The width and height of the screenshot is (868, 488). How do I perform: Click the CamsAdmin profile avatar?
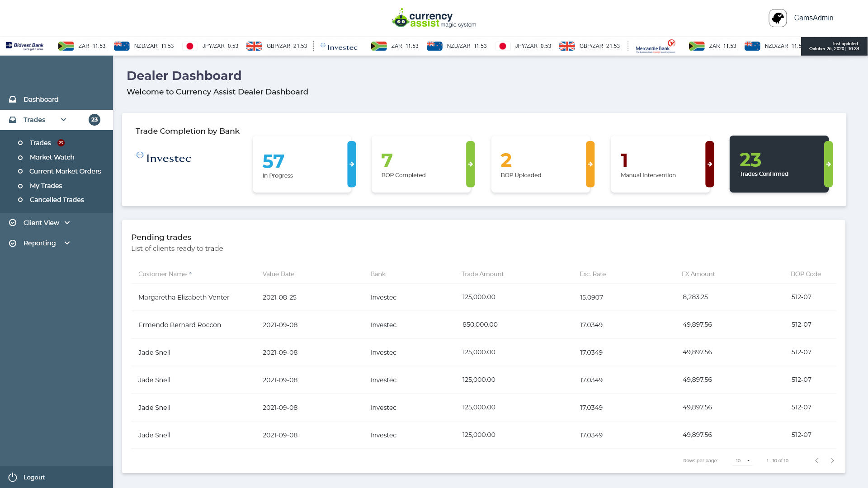click(778, 18)
